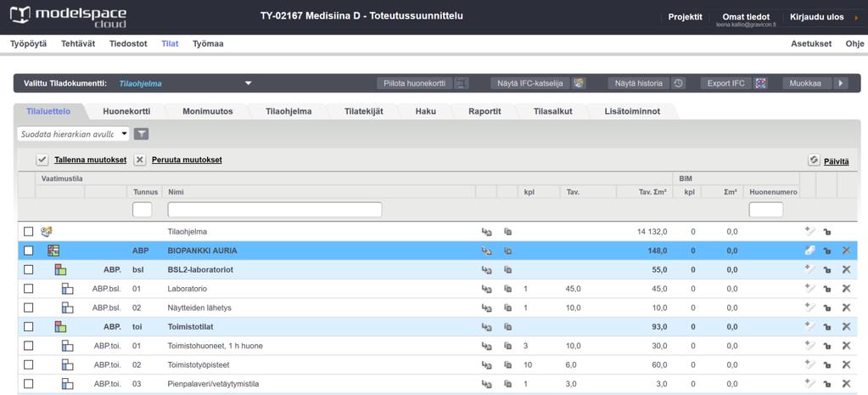This screenshot has height=395, width=868.
Task: Click the move icon in the Laboratorio row
Action: (486, 289)
